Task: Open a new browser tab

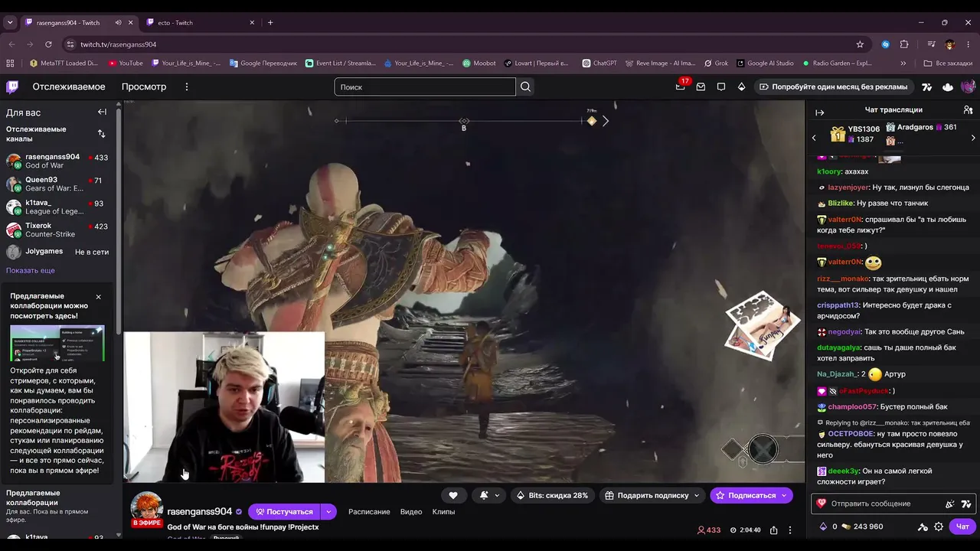Action: (270, 22)
